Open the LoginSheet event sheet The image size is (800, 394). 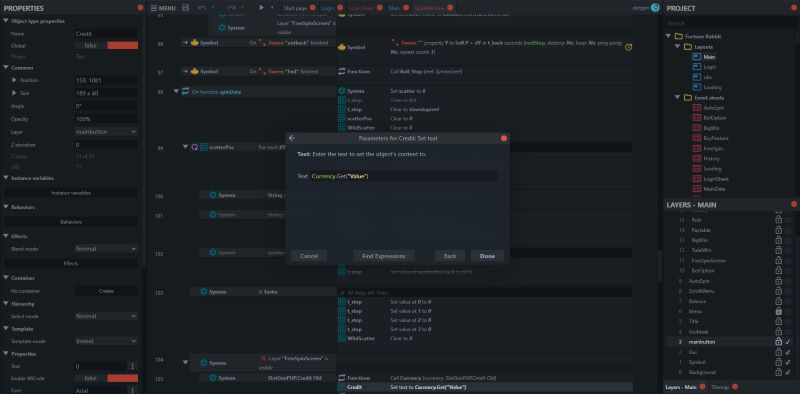point(716,179)
